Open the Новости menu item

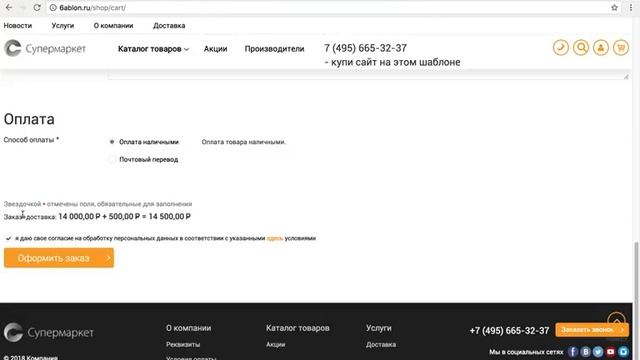18,25
